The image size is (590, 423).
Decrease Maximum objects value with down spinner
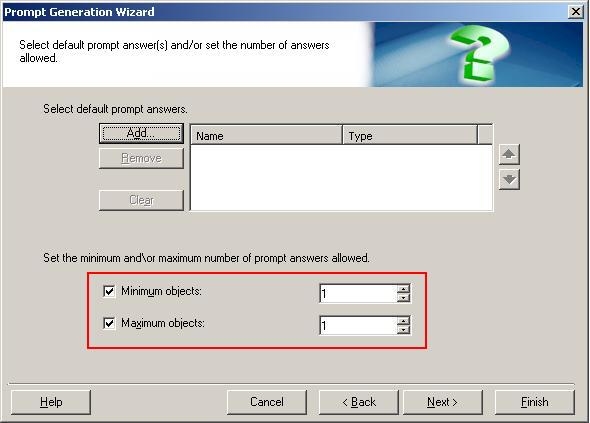[x=403, y=330]
